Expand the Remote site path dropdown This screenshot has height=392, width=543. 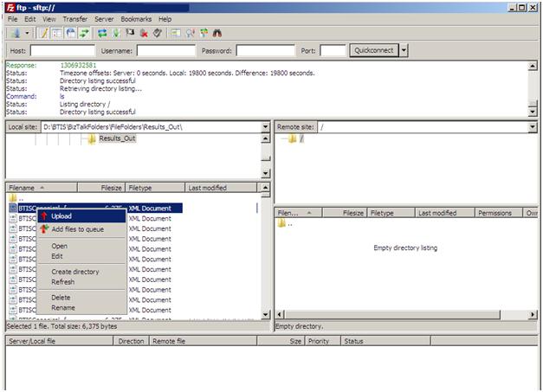pos(533,127)
